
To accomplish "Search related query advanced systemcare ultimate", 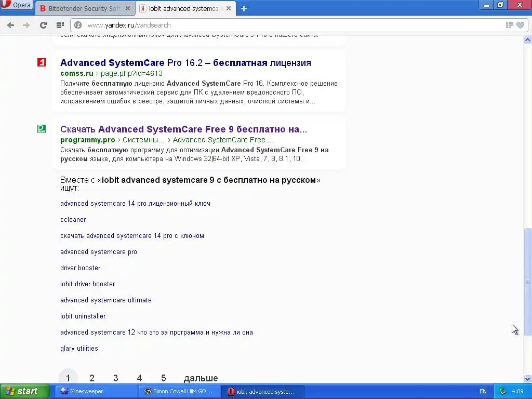I will click(x=106, y=300).
